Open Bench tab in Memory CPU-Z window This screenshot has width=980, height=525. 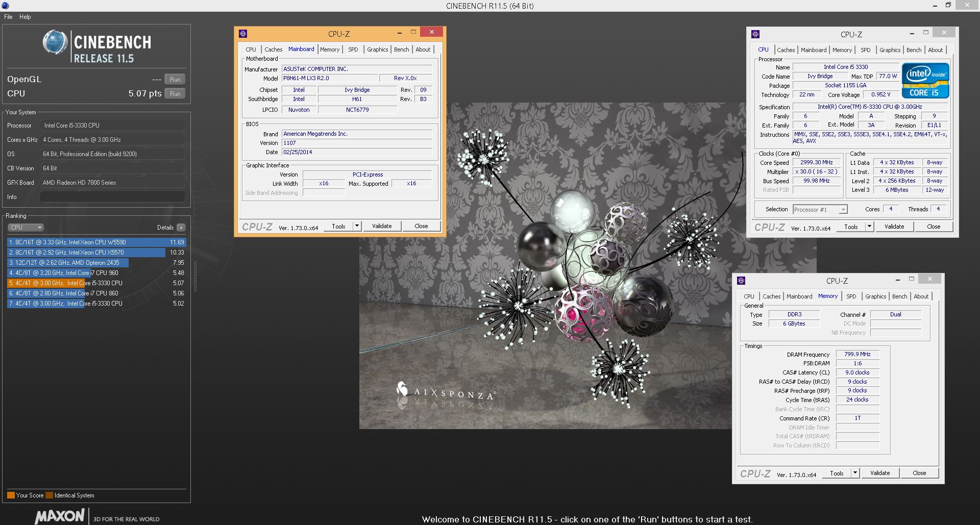click(899, 296)
